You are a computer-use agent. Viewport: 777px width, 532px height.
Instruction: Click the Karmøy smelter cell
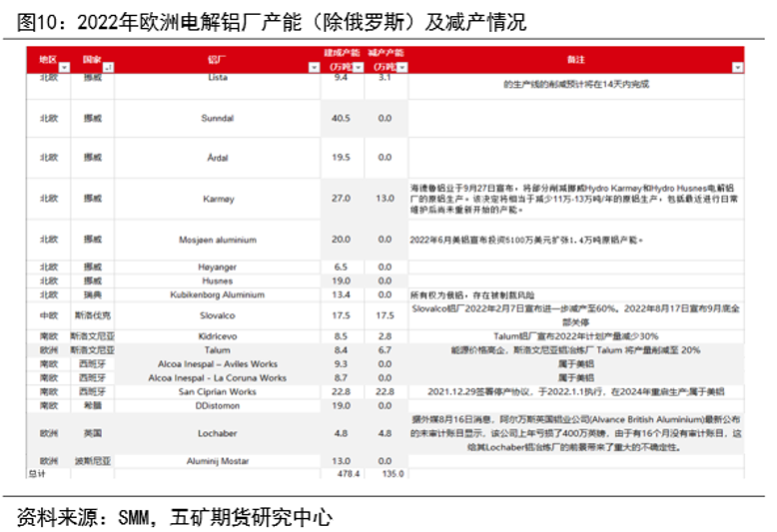tap(218, 199)
